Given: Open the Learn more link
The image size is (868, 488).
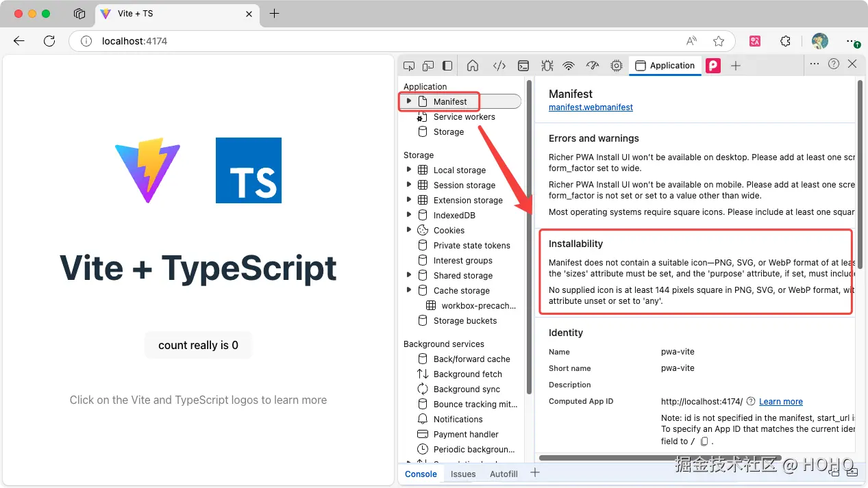Looking at the screenshot, I should tap(781, 402).
